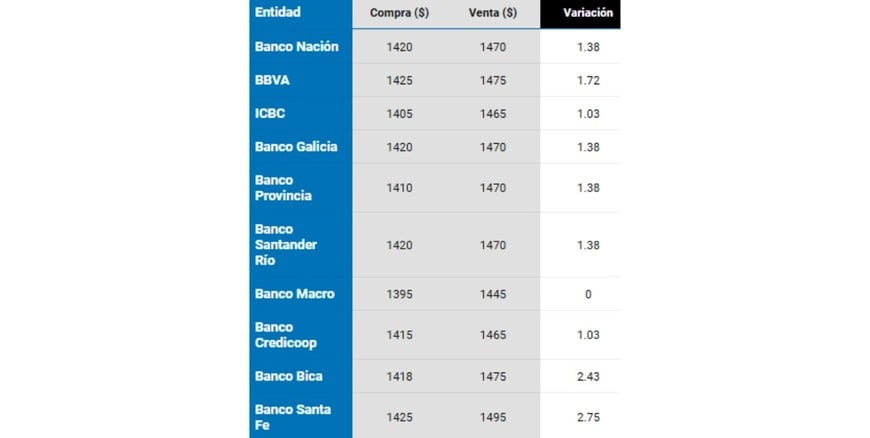The width and height of the screenshot is (870, 438).
Task: Choose Banco Santander Río entry
Action: [289, 245]
